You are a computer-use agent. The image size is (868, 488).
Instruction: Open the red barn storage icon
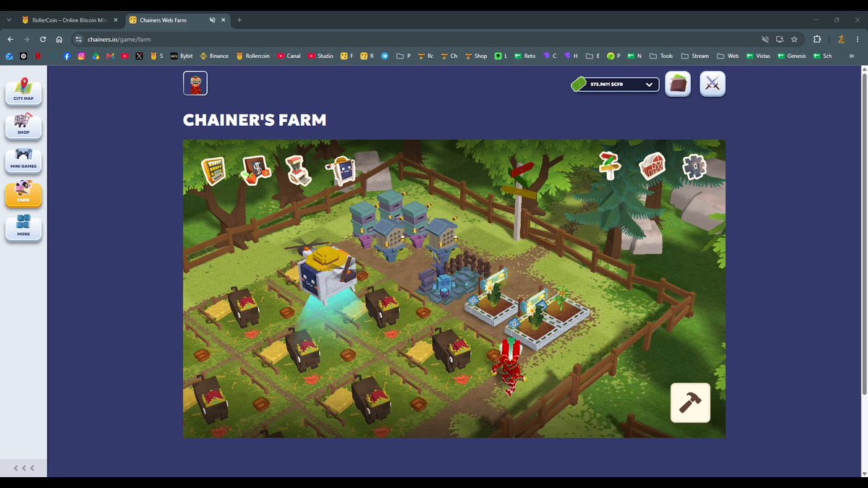click(652, 166)
